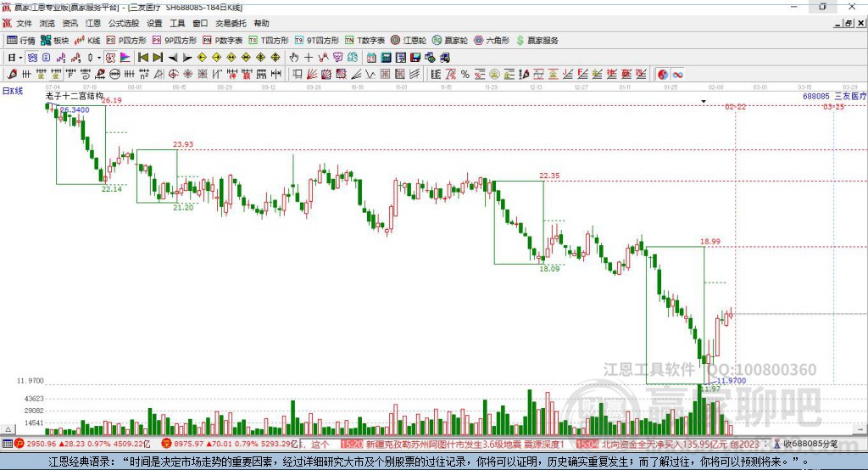This screenshot has height=470, width=868.
Task: Open the 文件 menu
Action: (24, 23)
